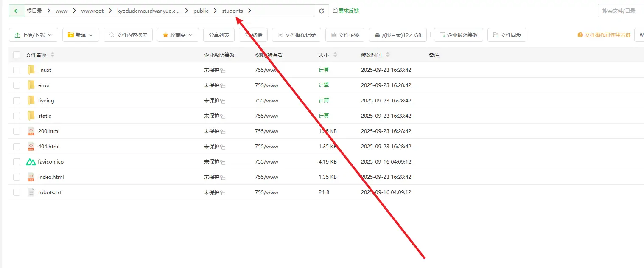
Task: Open the 新建 dropdown menu
Action: pyautogui.click(x=81, y=35)
